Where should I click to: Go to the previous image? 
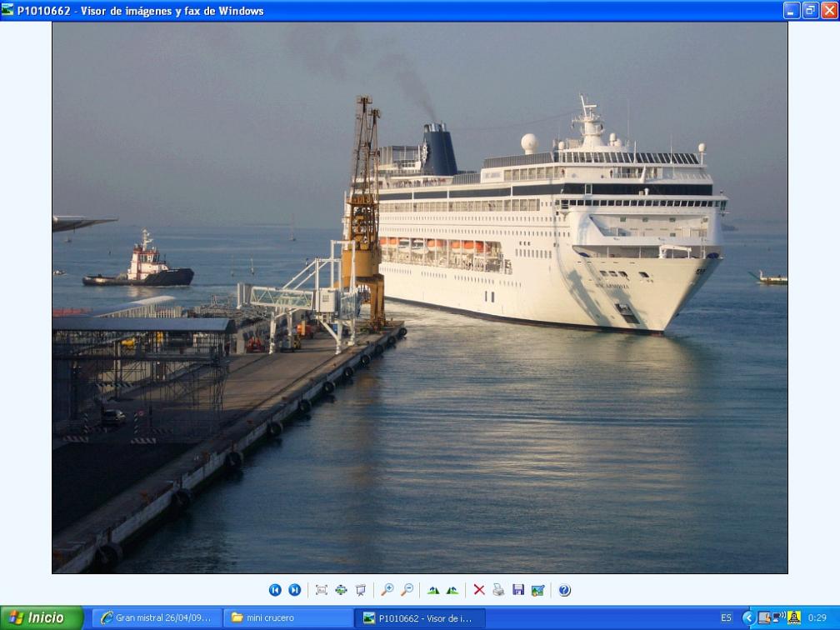tap(275, 590)
